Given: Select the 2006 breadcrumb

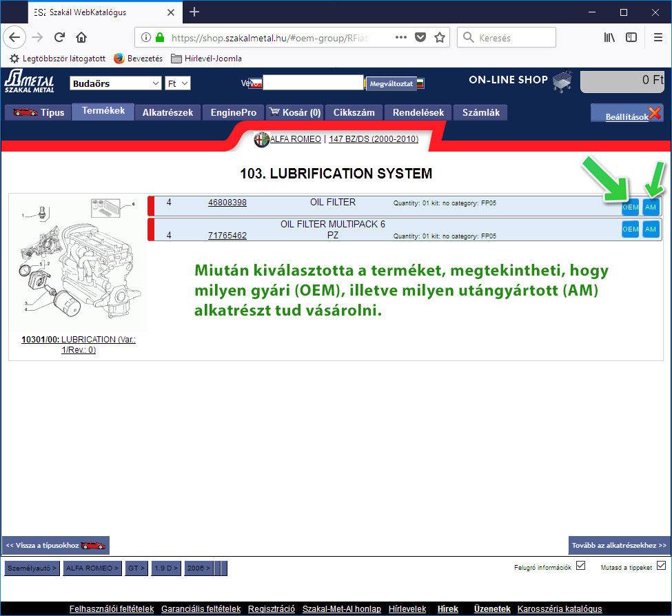Looking at the screenshot, I should tap(199, 568).
